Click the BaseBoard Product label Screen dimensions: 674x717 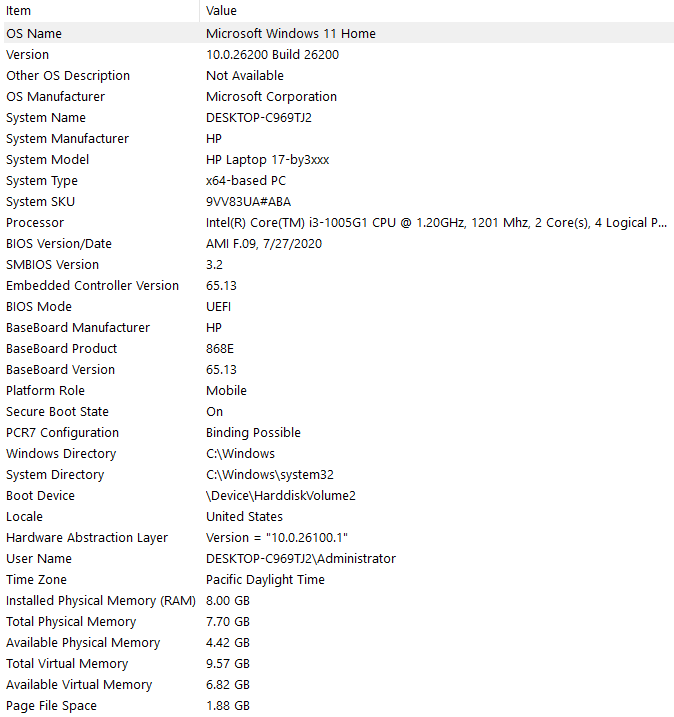61,349
